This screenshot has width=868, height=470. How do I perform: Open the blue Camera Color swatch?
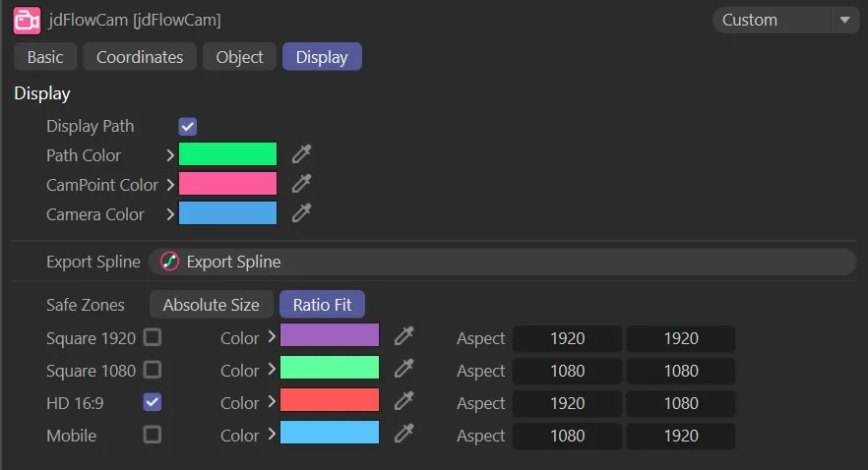227,213
